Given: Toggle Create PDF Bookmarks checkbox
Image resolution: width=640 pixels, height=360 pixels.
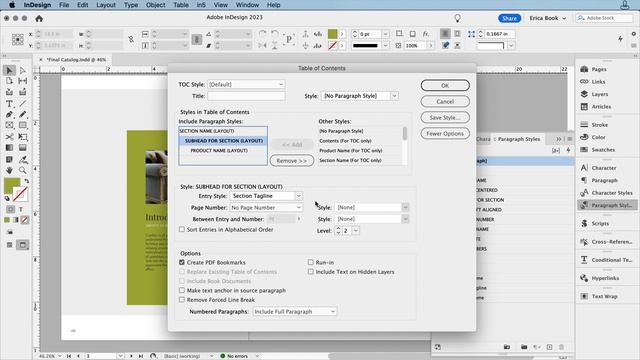Looking at the screenshot, I should (x=182, y=262).
